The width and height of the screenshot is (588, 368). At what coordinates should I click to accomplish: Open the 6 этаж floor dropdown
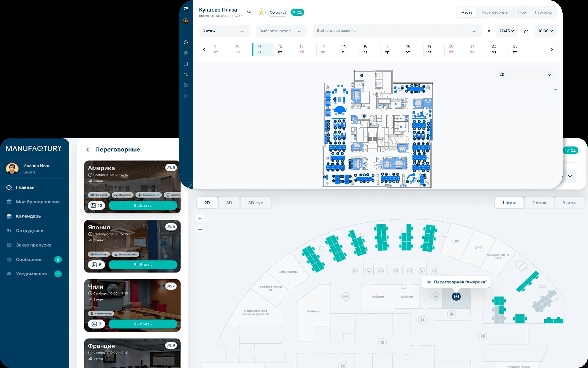coord(224,31)
